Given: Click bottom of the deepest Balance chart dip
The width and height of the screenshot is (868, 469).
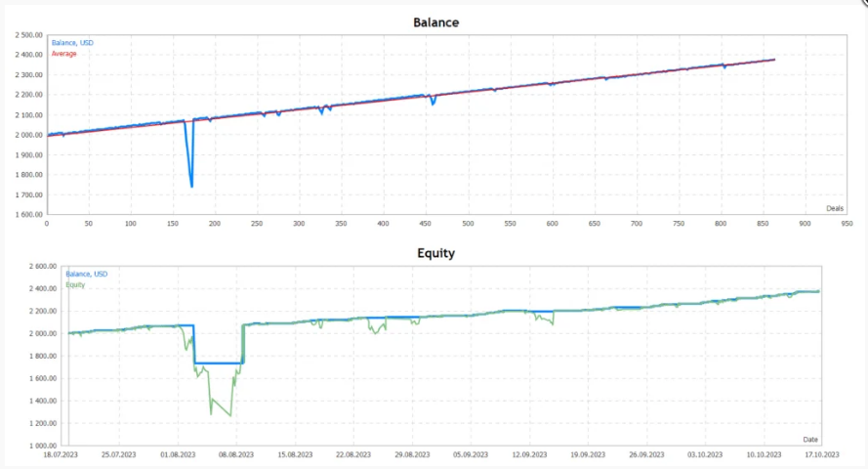Looking at the screenshot, I should [191, 186].
